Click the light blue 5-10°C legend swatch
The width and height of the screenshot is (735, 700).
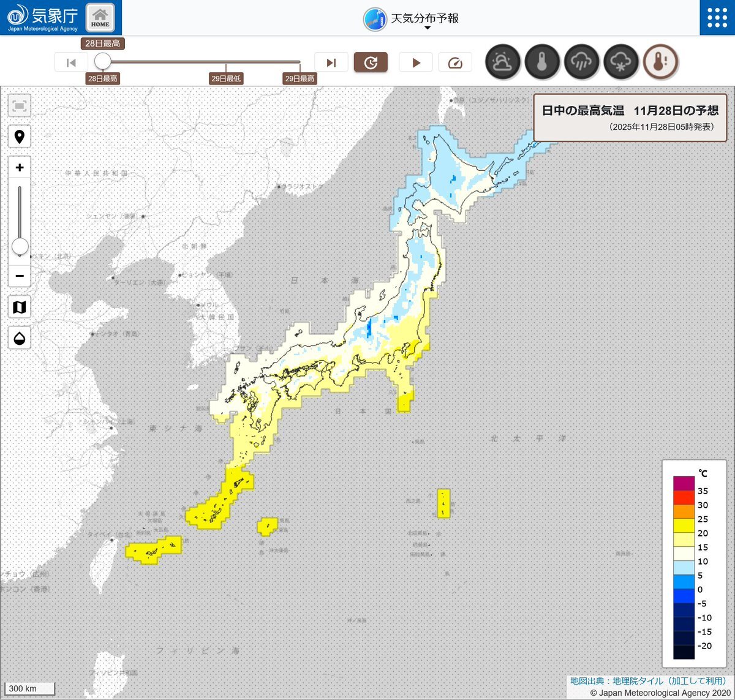684,568
